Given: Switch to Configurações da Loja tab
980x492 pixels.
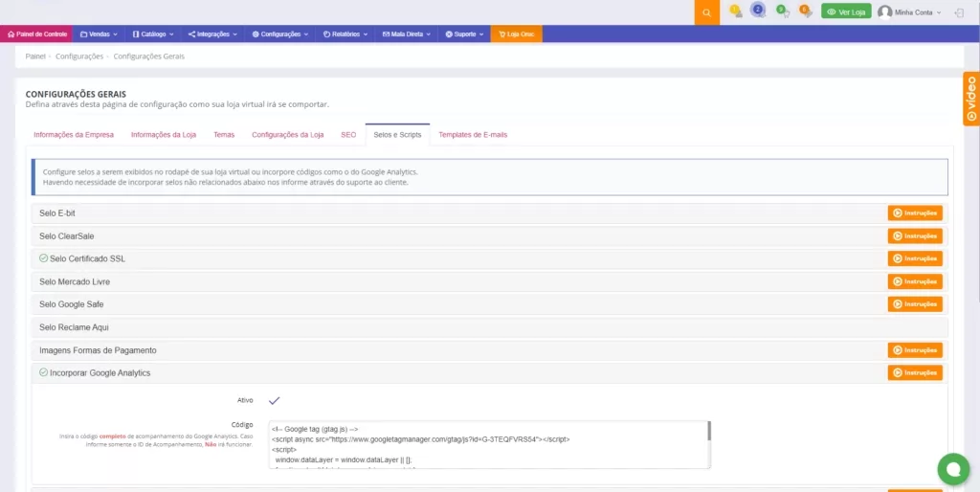Looking at the screenshot, I should tap(287, 135).
